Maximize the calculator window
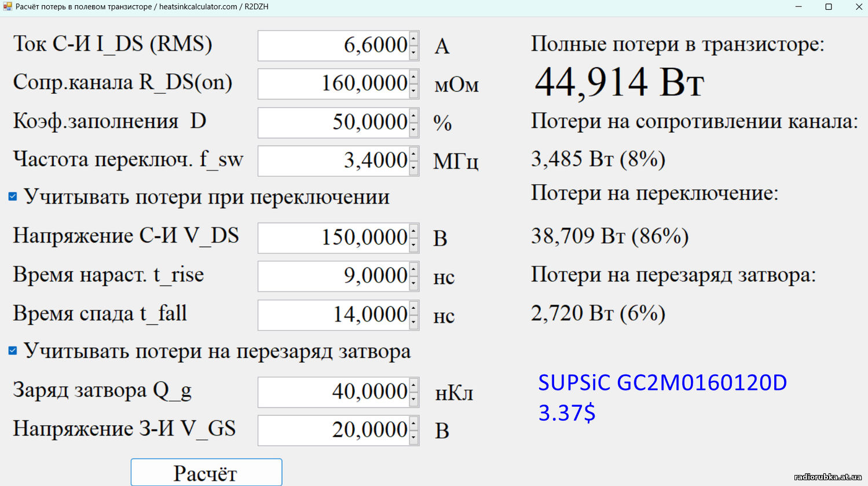The height and width of the screenshot is (486, 868). pos(829,7)
